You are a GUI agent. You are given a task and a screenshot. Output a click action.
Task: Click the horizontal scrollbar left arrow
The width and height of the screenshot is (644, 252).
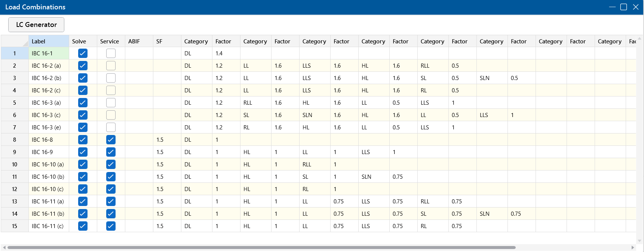(4, 248)
